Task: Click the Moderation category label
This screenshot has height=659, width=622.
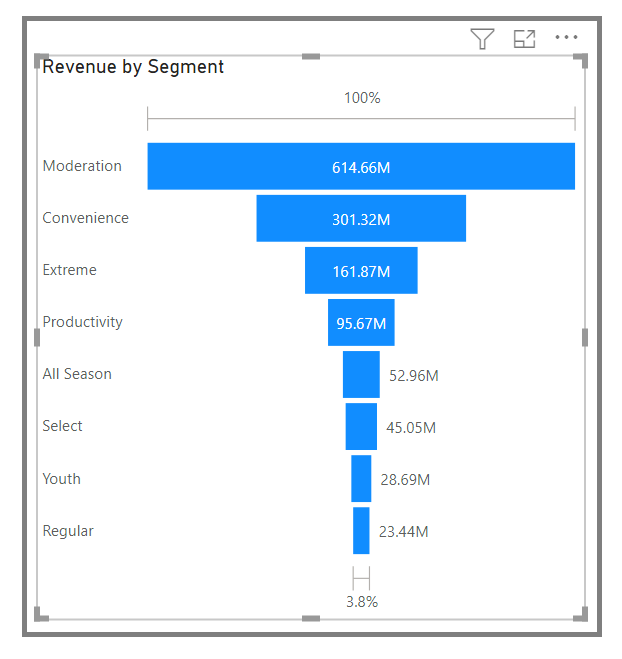Action: [x=82, y=166]
